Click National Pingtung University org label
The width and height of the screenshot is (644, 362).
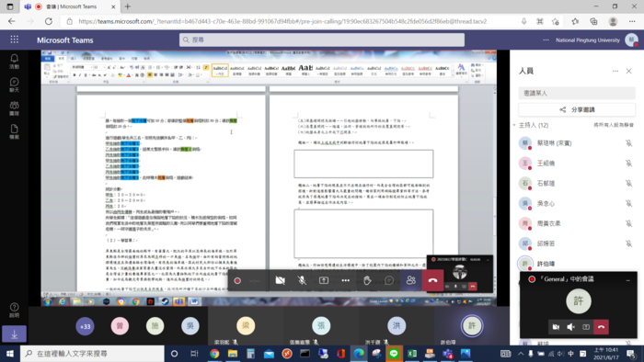(587, 40)
